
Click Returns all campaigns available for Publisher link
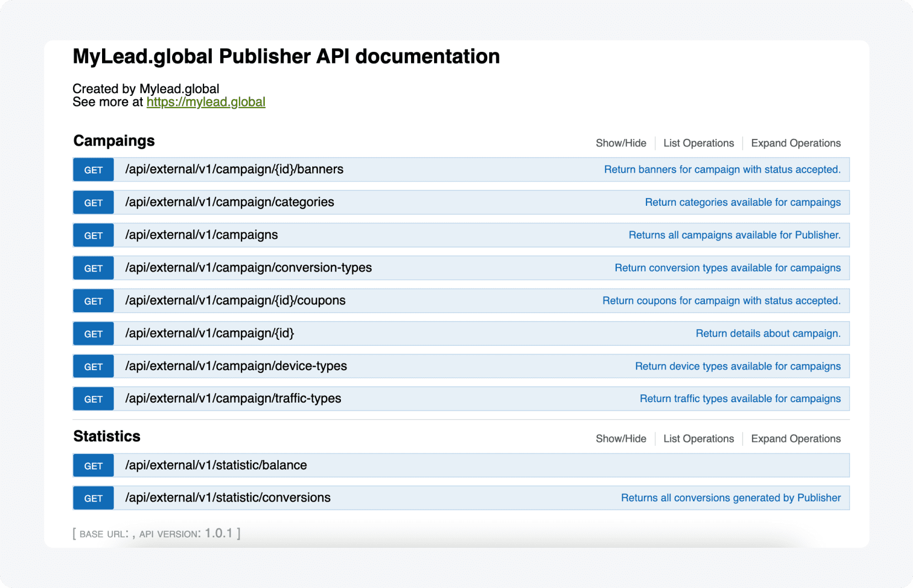pos(735,235)
